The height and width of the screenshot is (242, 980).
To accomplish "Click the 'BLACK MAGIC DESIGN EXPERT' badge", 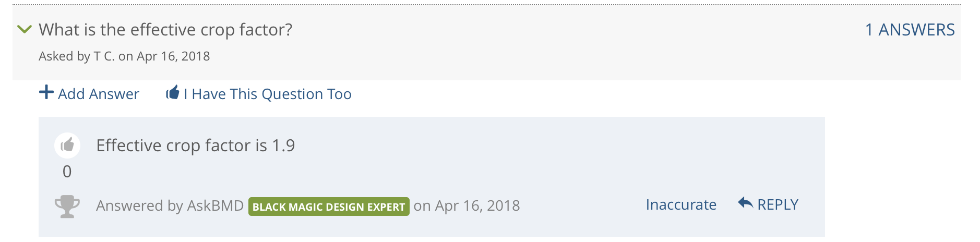I will click(329, 207).
